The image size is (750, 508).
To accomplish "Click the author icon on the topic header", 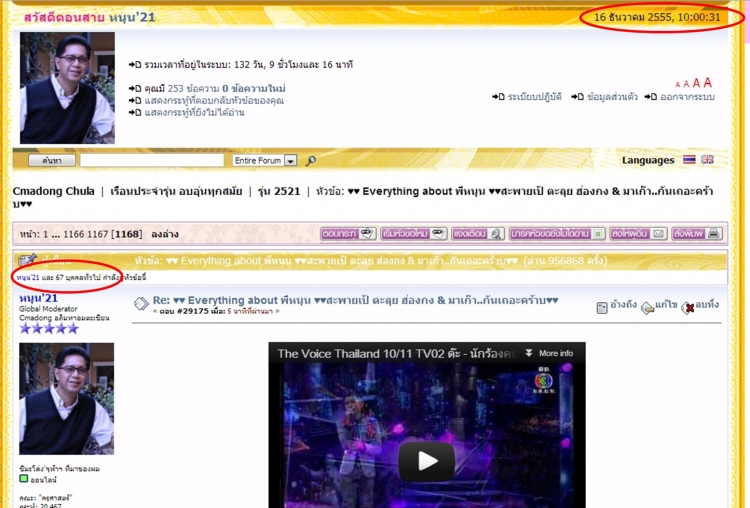I will 27,260.
